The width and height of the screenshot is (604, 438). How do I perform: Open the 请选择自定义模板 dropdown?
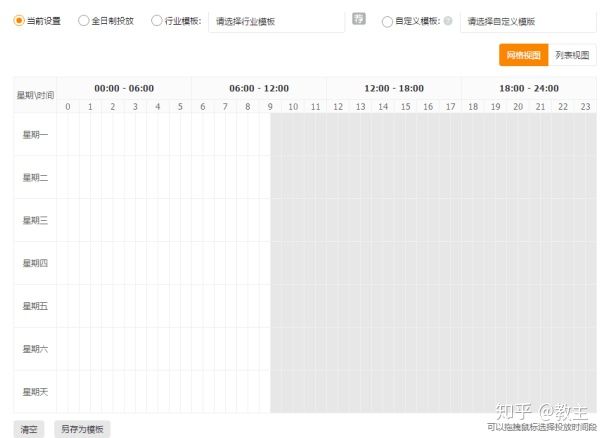[x=527, y=21]
